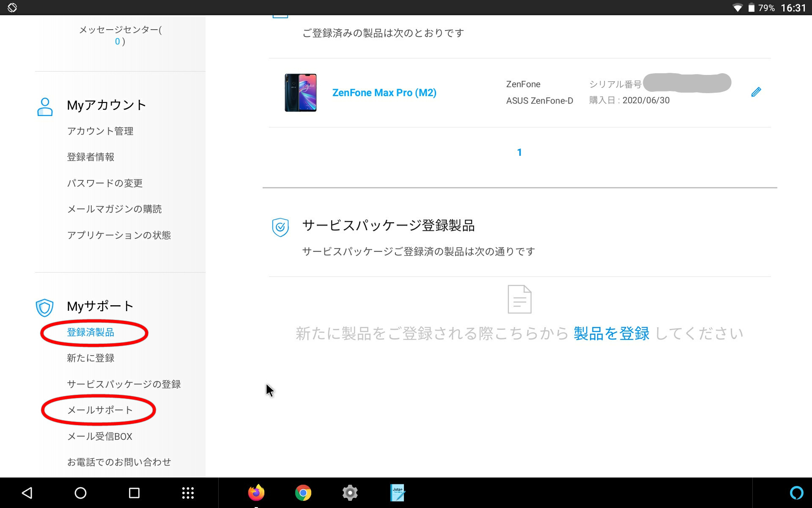Select 登録済製品 in Myサポート
The width and height of the screenshot is (812, 508).
[x=91, y=332]
